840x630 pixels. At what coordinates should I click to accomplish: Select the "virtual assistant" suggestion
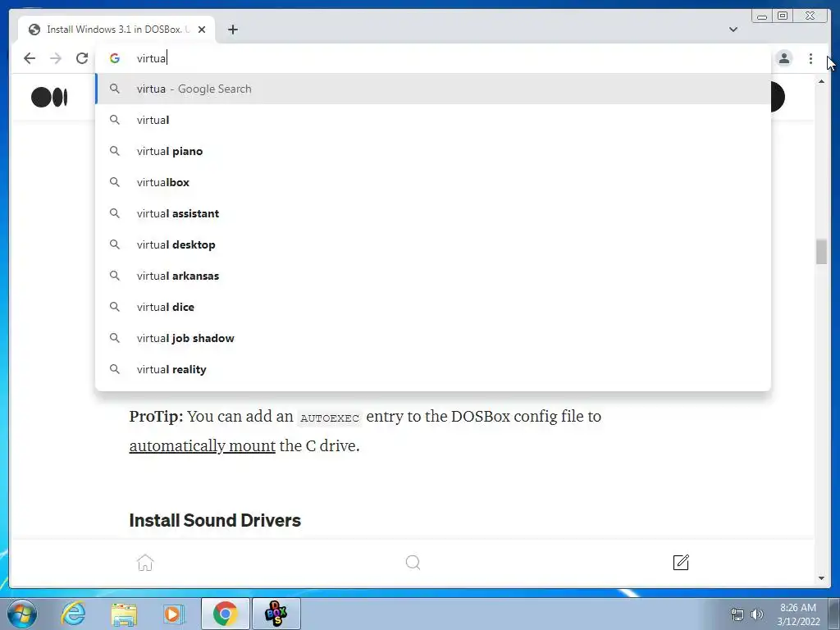(433, 213)
